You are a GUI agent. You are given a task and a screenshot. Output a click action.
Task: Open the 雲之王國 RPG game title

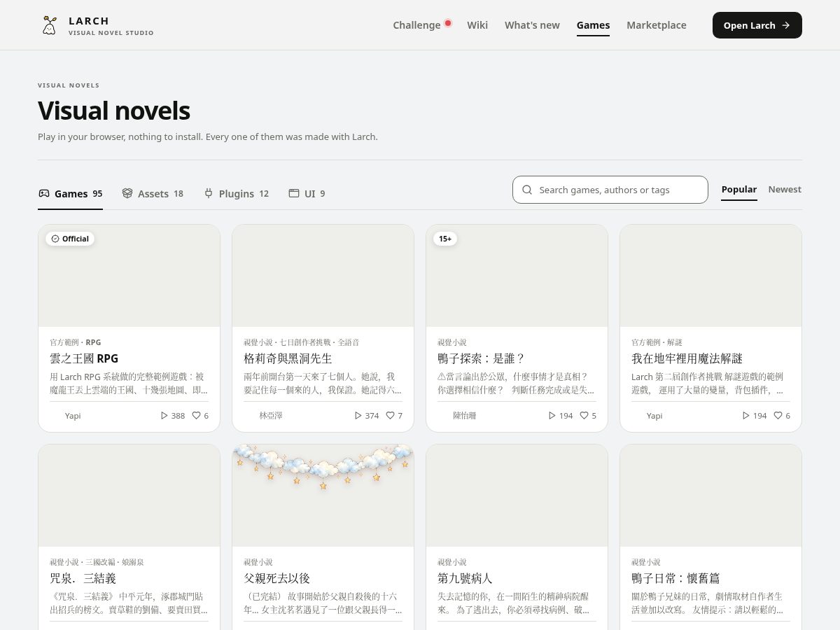84,358
